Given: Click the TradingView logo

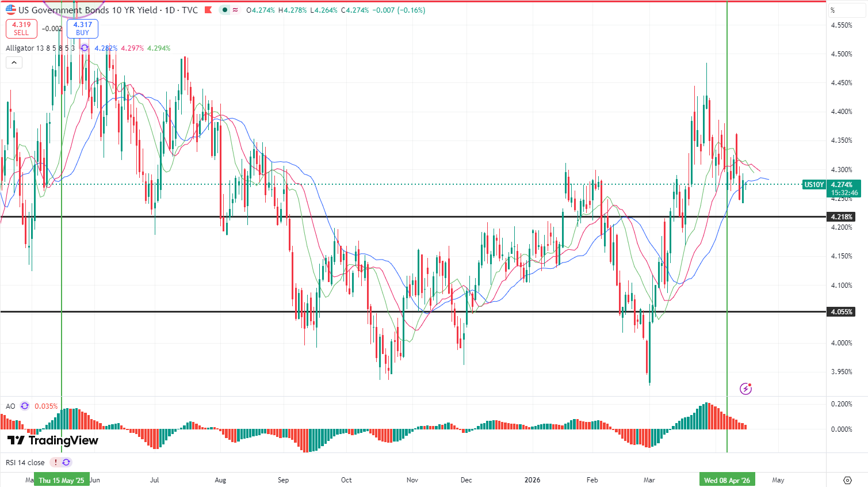Looking at the screenshot, I should (52, 440).
